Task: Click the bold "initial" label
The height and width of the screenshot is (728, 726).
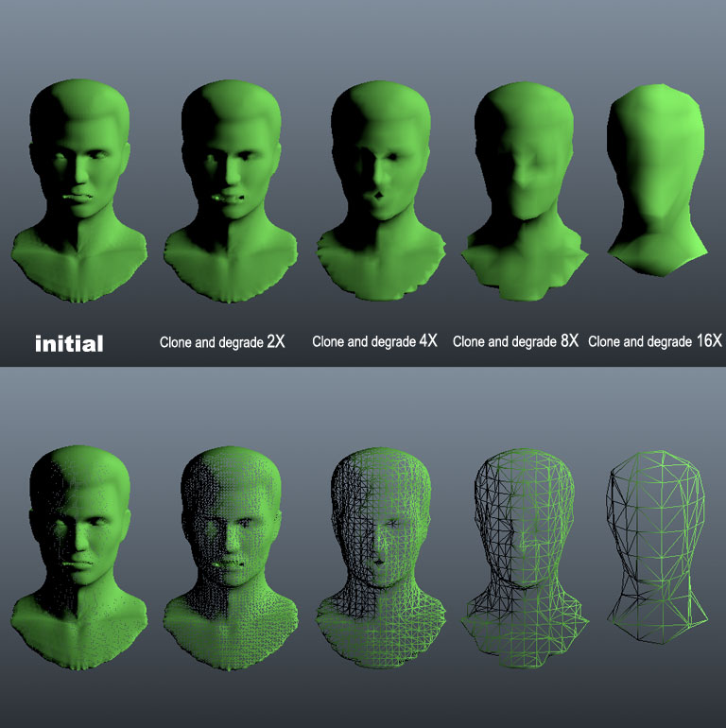Action: pyautogui.click(x=69, y=343)
